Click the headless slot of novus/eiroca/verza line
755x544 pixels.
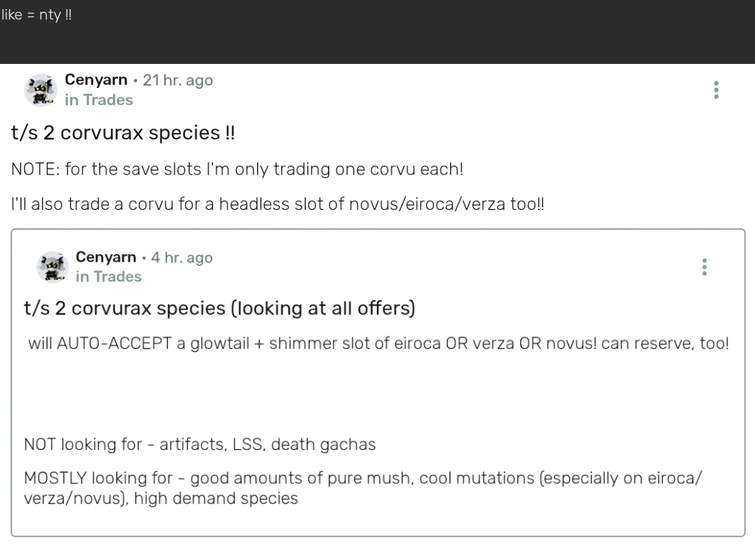(x=278, y=204)
